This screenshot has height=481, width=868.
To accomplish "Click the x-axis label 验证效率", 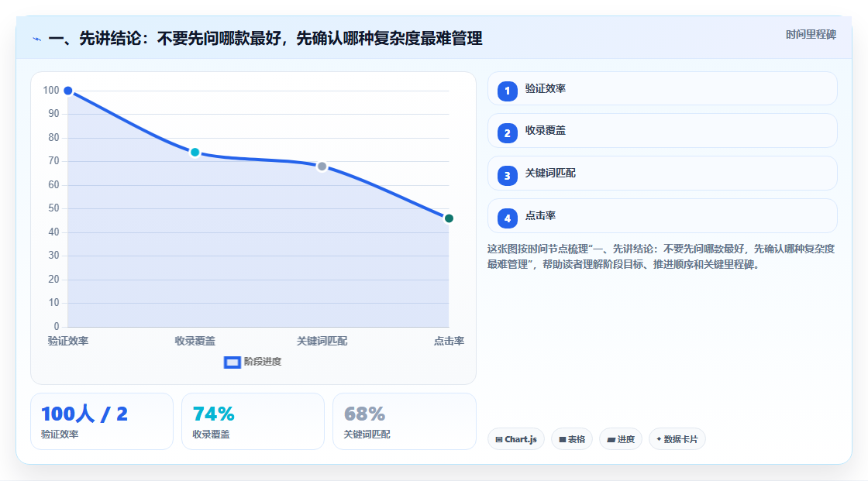I will [68, 341].
